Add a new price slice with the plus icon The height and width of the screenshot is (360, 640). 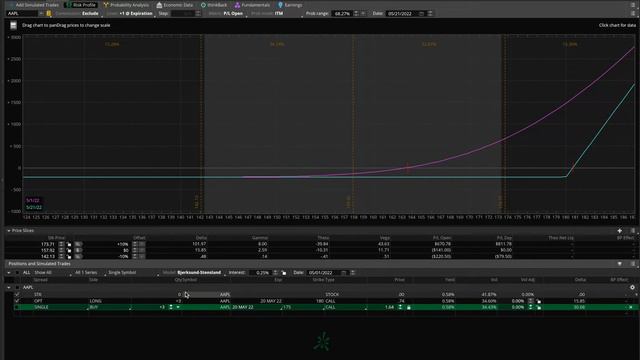tap(620, 231)
